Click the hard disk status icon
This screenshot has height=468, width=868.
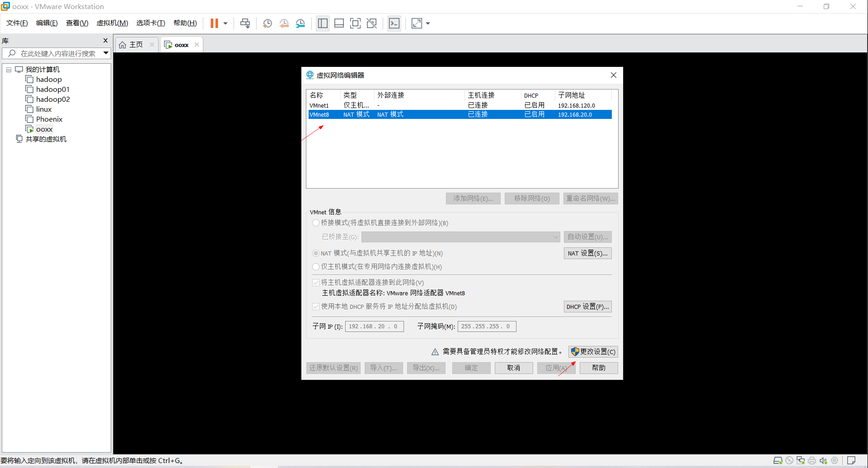pyautogui.click(x=778, y=461)
